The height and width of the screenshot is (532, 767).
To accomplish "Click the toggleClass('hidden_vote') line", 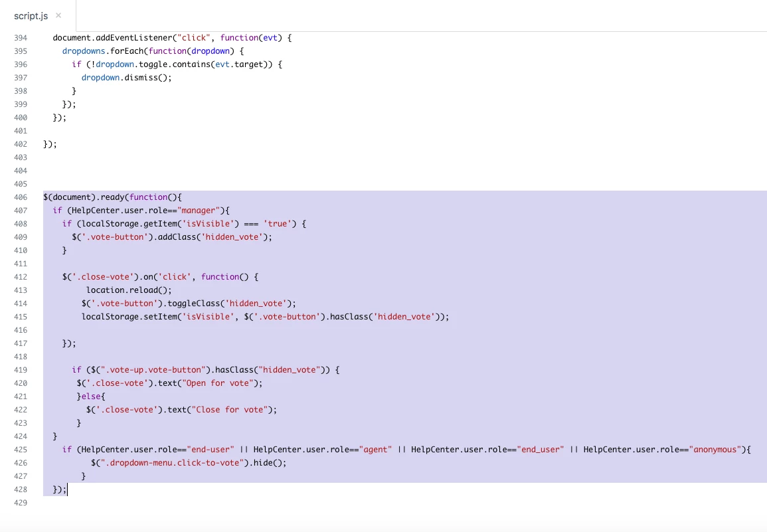I will coord(189,304).
